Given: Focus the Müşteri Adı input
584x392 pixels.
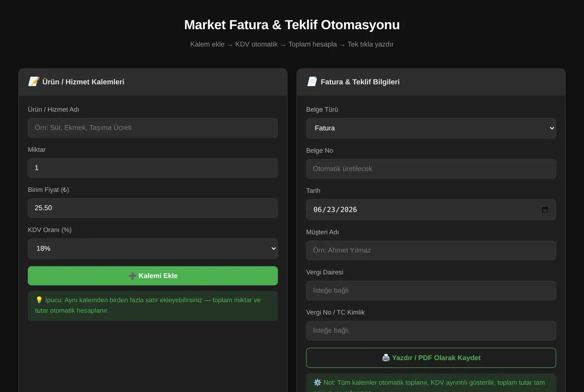Looking at the screenshot, I should pyautogui.click(x=431, y=250).
